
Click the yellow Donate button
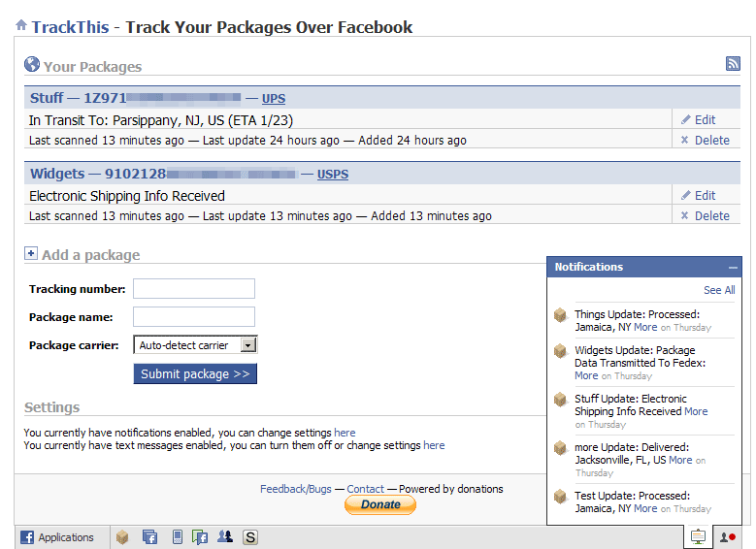coord(380,504)
